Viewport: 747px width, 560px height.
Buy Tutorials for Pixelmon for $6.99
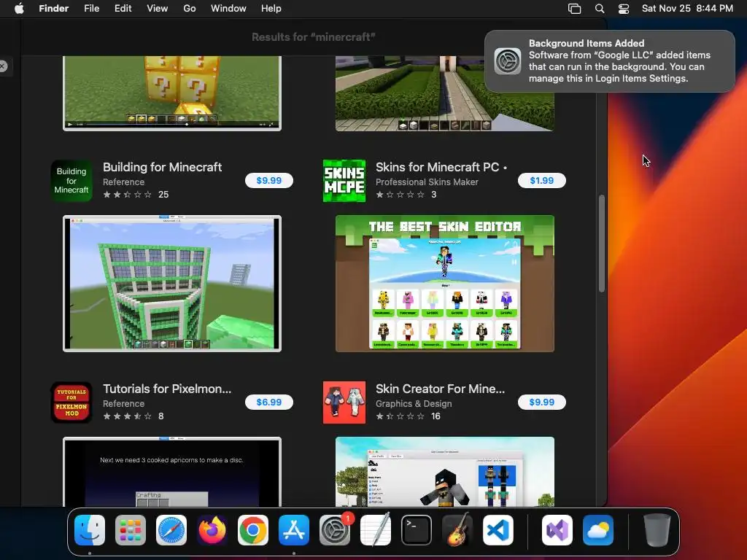tap(269, 402)
